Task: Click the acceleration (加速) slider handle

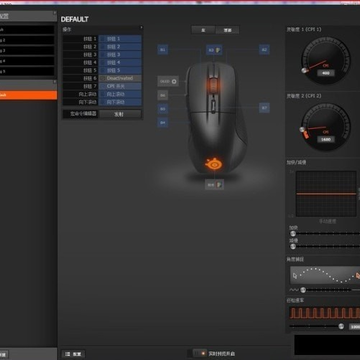Action: [293, 234]
